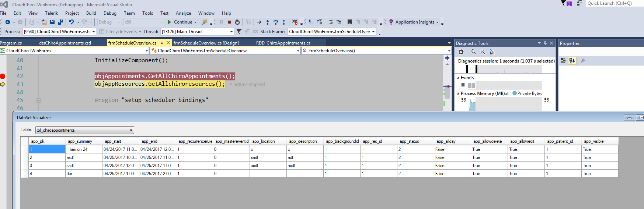Screen dimensions: 644x209
Task: Toggle the breakpoint on line 42
Action: (3, 76)
